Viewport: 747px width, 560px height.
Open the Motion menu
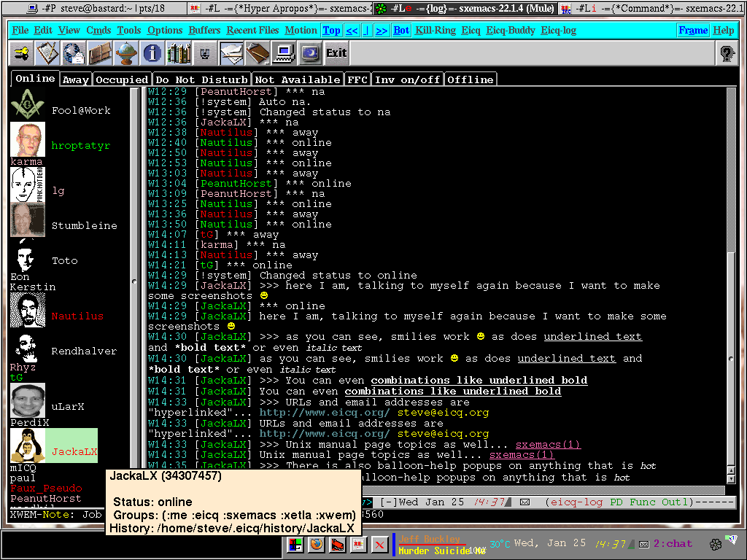pyautogui.click(x=301, y=31)
